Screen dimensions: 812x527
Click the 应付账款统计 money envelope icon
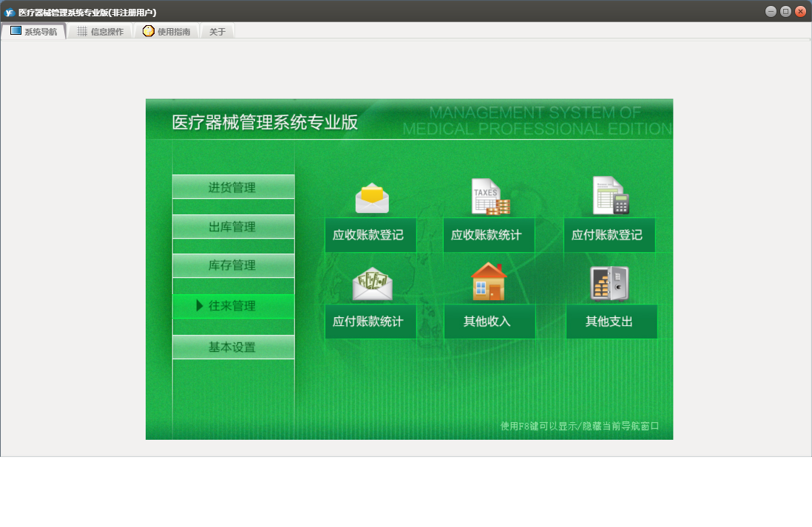click(x=372, y=284)
